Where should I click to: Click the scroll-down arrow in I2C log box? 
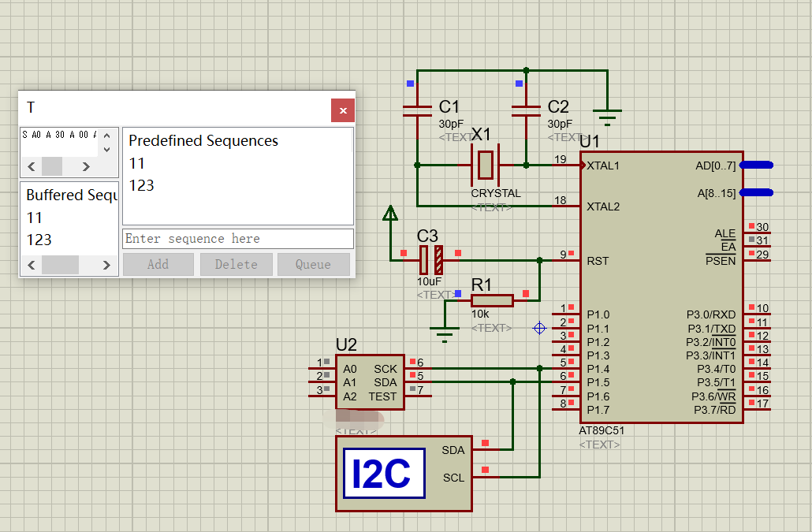[106, 149]
